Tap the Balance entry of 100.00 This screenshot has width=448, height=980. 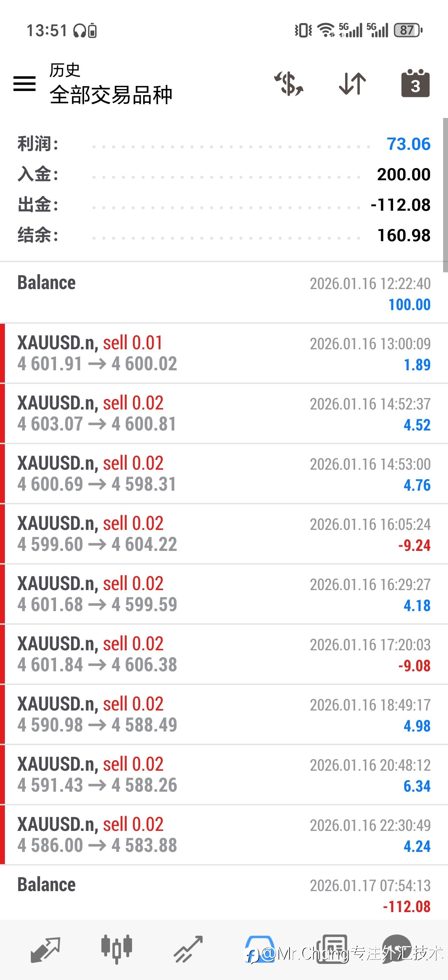click(224, 293)
